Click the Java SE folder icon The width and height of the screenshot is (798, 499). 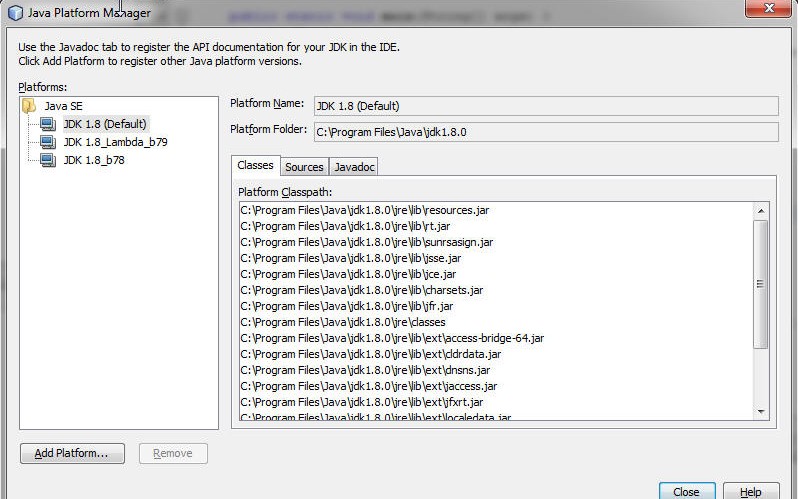(x=29, y=105)
